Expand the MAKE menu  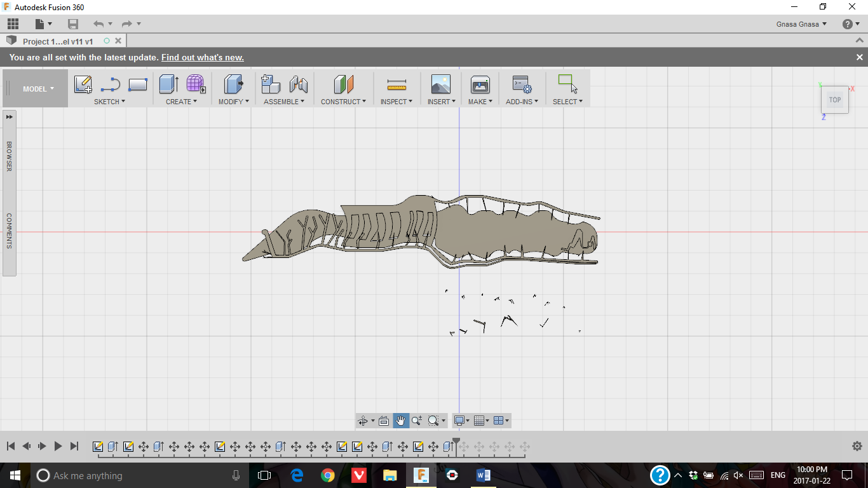tap(480, 102)
